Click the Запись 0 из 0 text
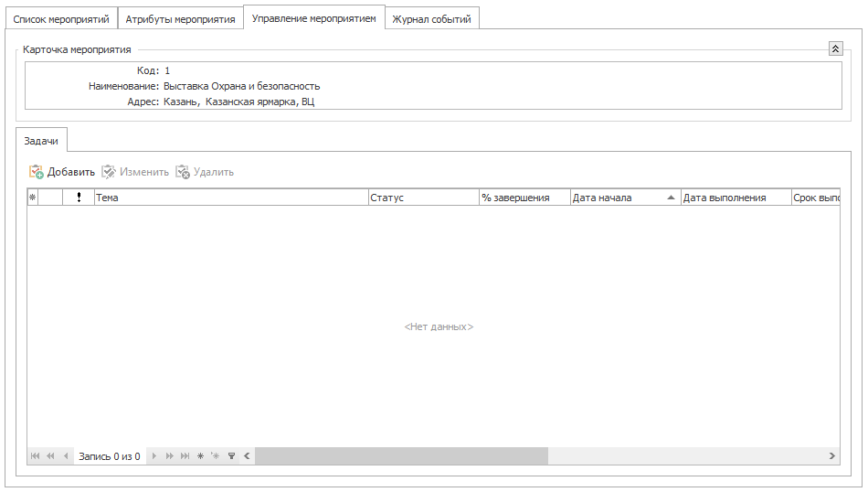Viewport: 868px width, 492px height. pos(110,456)
